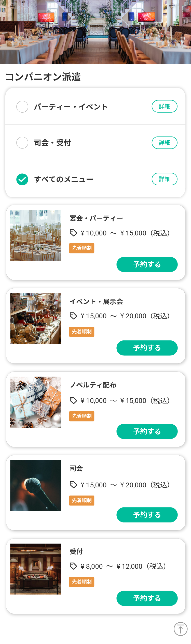Select the 司会・受付 radio option
The width and height of the screenshot is (191, 644).
[22, 143]
